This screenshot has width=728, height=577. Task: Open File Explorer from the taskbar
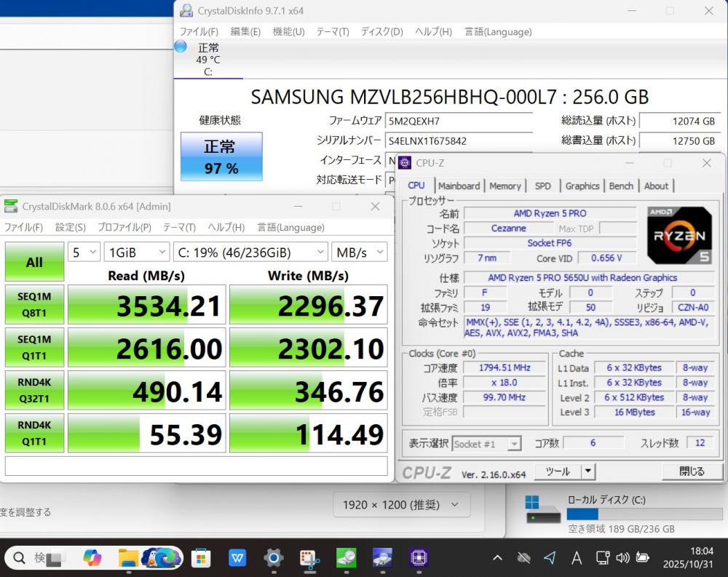tap(129, 558)
